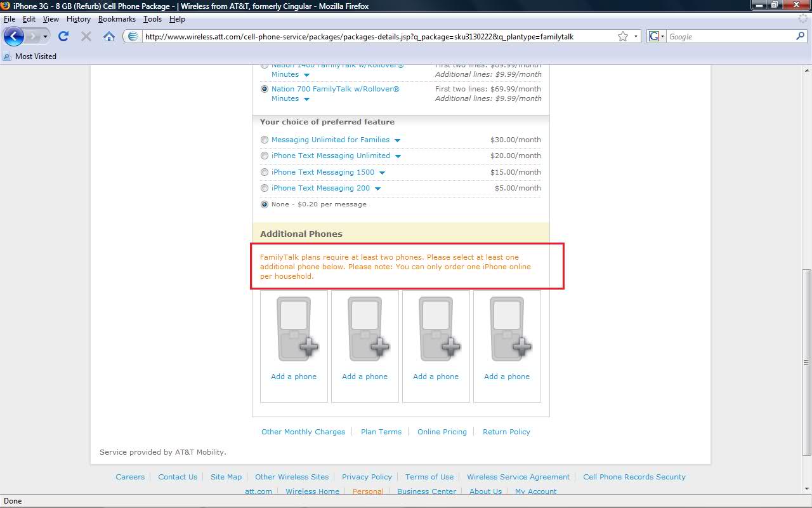The height and width of the screenshot is (508, 812).
Task: Open the Other Wireless Sites link
Action: (292, 477)
